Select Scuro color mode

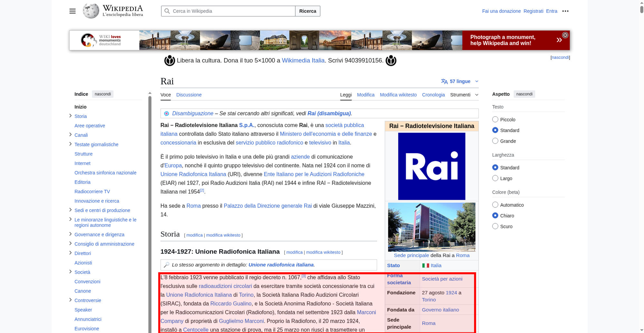(495, 226)
